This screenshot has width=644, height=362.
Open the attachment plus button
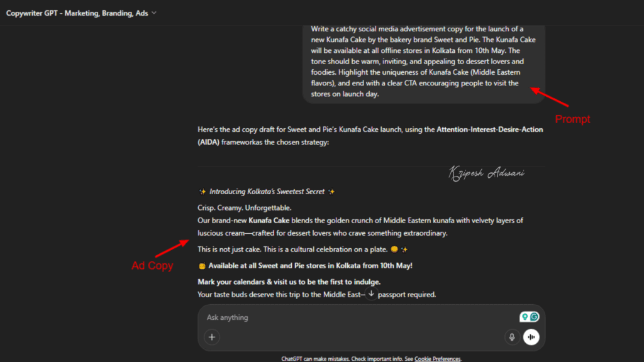coord(212,337)
